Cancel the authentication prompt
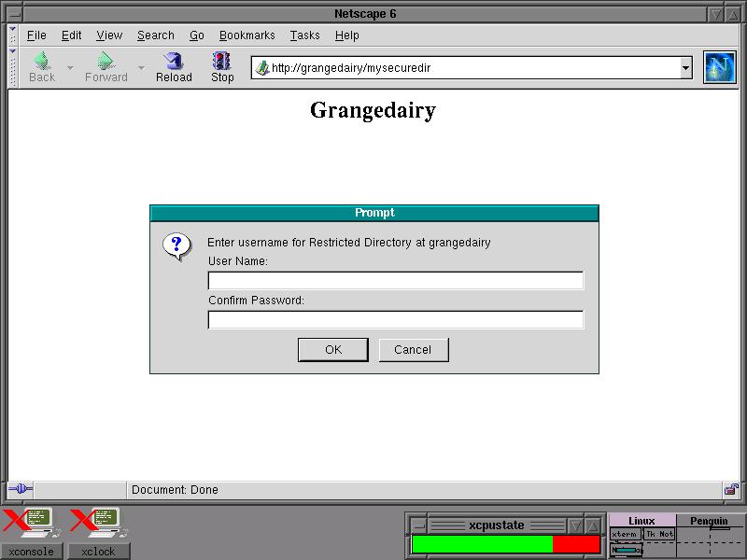 (413, 350)
